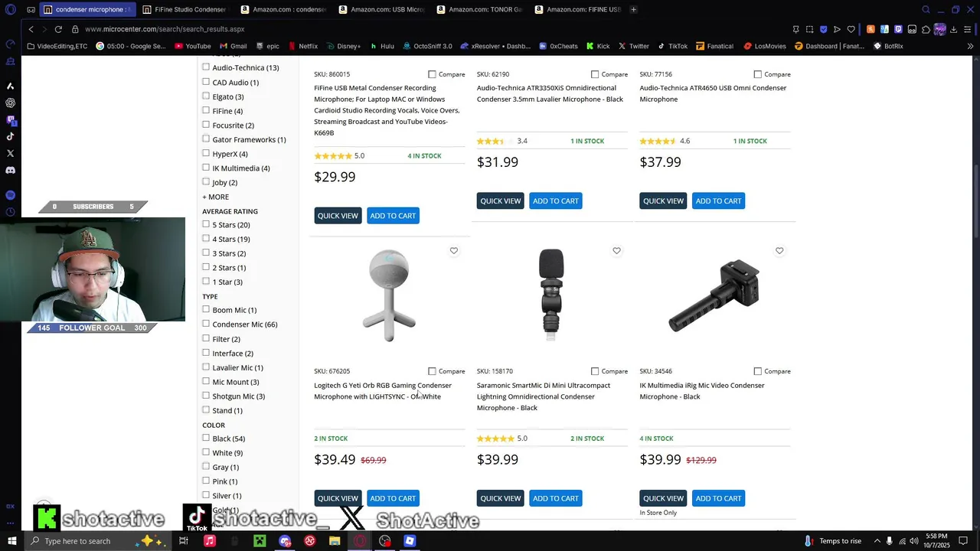Enable the Condenser Mic type filter
The height and width of the screenshot is (551, 980).
[206, 324]
